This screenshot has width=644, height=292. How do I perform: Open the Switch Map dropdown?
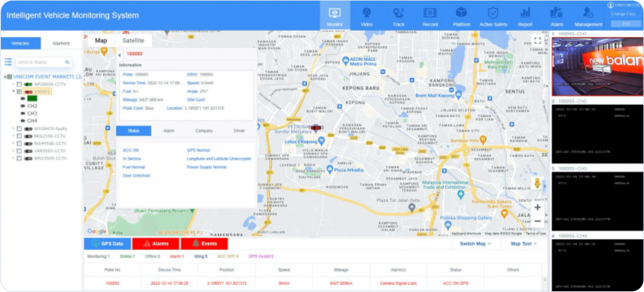[x=475, y=244]
